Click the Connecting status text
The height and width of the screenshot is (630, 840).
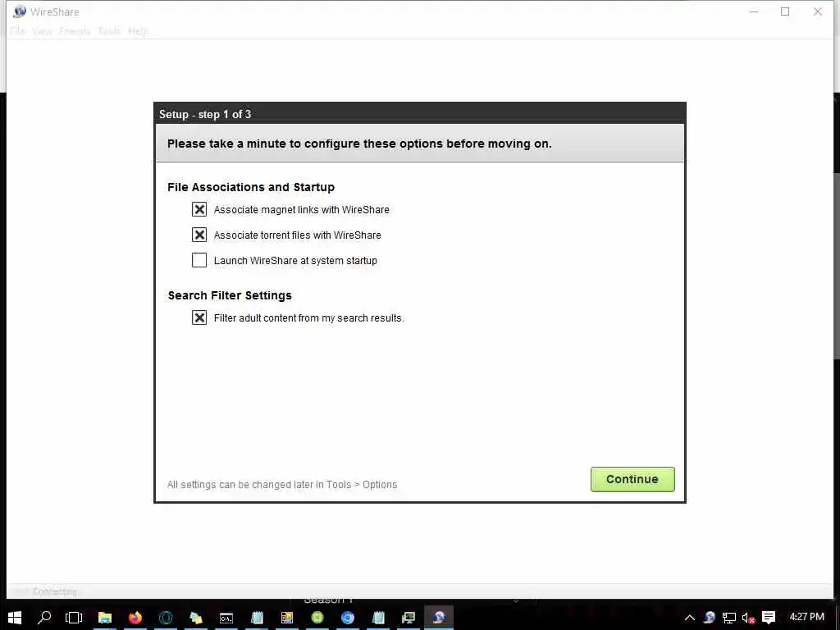point(55,591)
